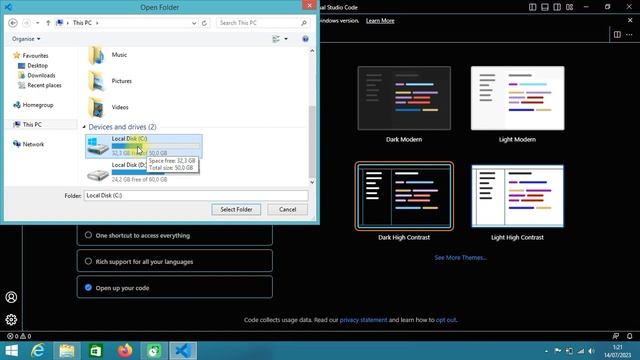
Task: Customize layout in the VS Code title bar
Action: pyautogui.click(x=569, y=7)
